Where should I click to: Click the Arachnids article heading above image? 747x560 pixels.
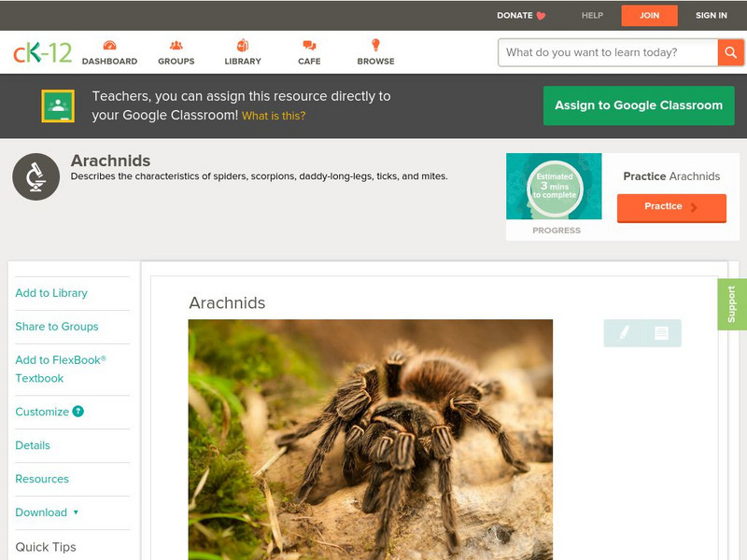pos(227,302)
